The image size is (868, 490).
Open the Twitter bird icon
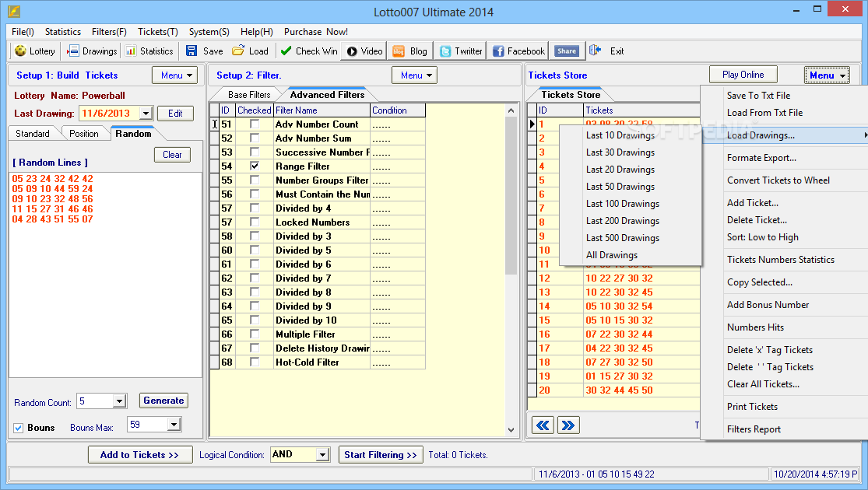point(445,51)
